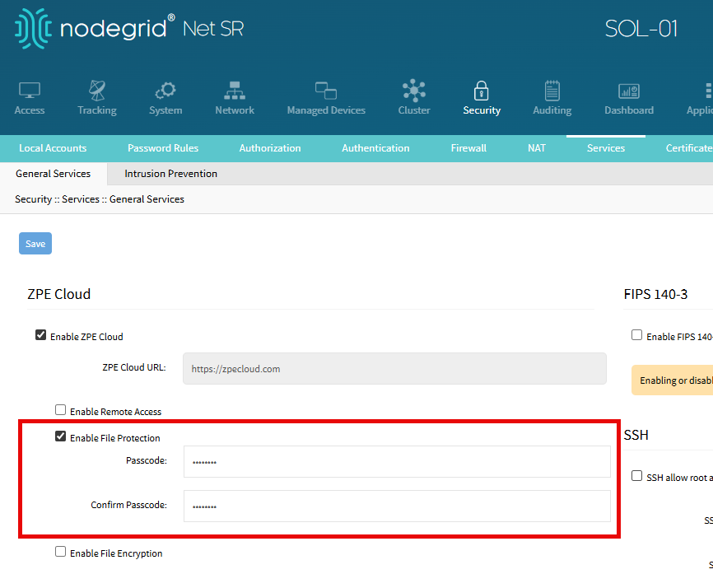
Task: Open the Firewall submenu tab
Action: coord(468,148)
